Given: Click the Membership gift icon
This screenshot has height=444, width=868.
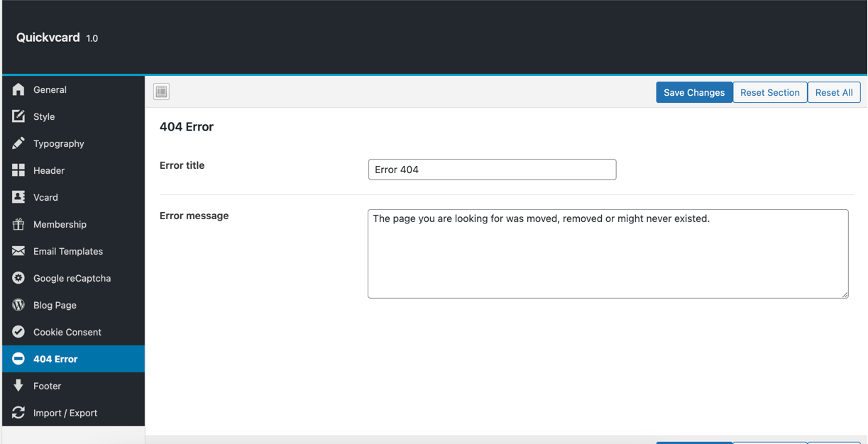Looking at the screenshot, I should click(18, 224).
